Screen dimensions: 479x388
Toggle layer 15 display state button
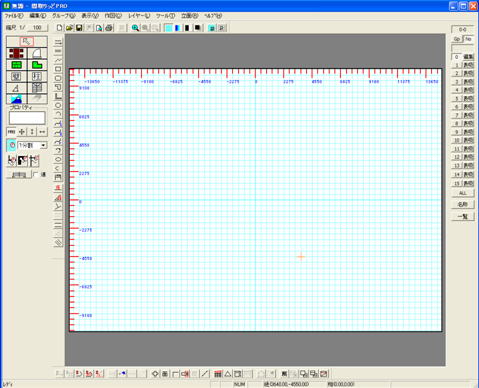point(468,183)
